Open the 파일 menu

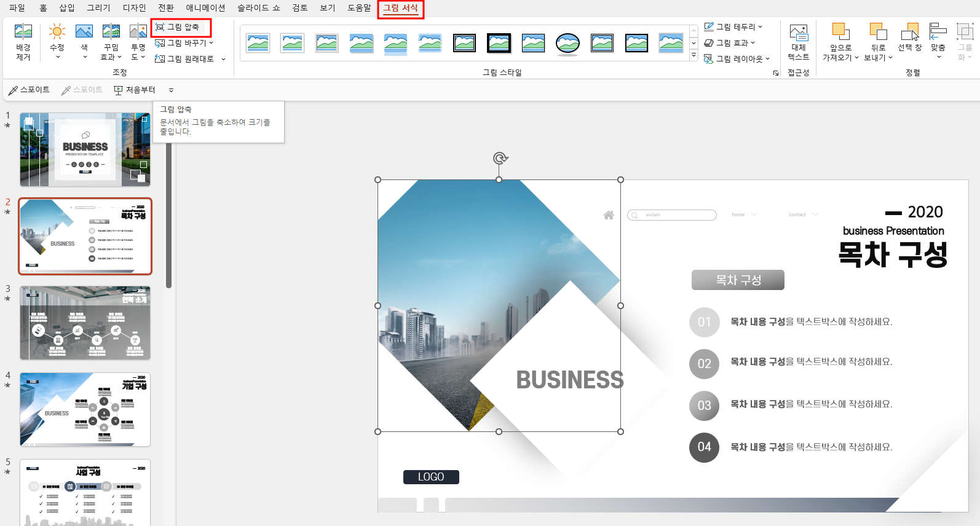pos(17,8)
